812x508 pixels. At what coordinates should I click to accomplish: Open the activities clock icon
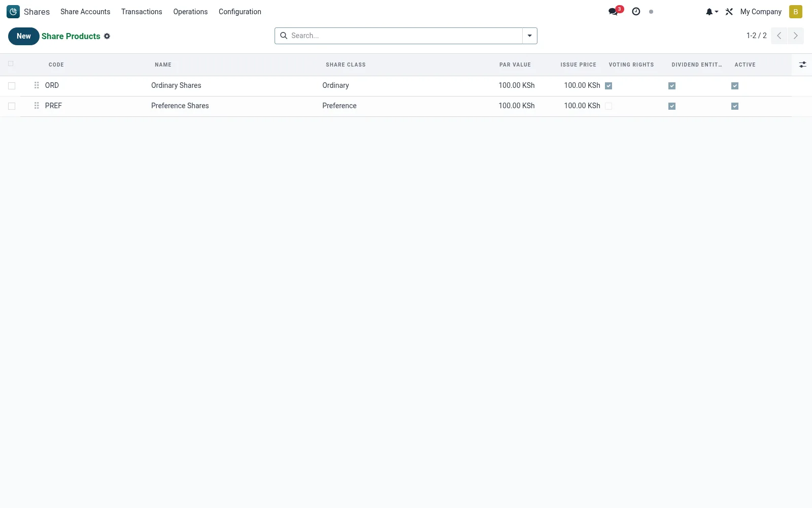click(x=636, y=12)
